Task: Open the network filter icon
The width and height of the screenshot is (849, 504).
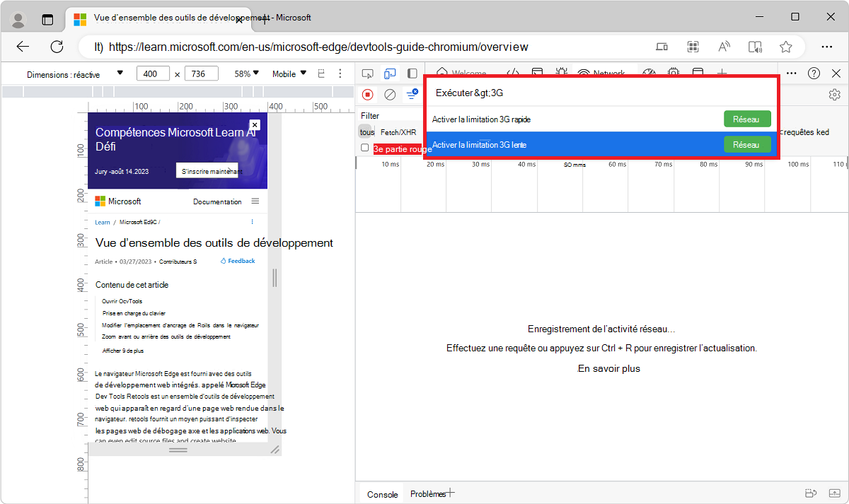Action: click(412, 94)
